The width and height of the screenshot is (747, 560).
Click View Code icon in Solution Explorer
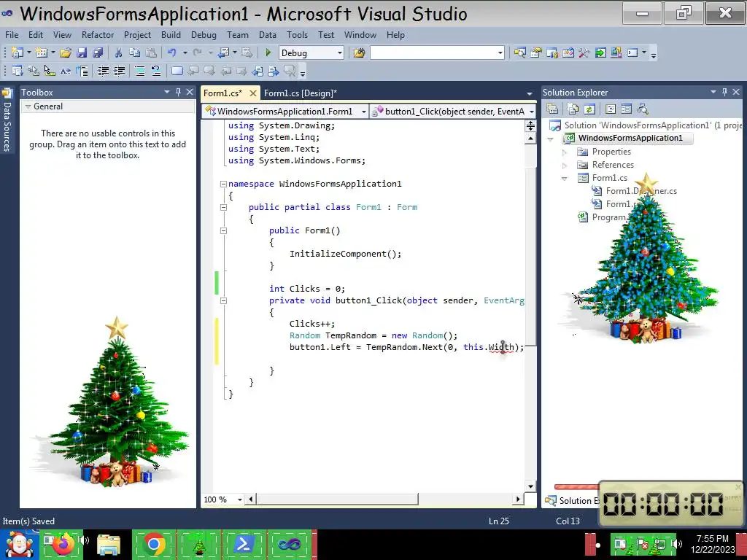coord(611,109)
